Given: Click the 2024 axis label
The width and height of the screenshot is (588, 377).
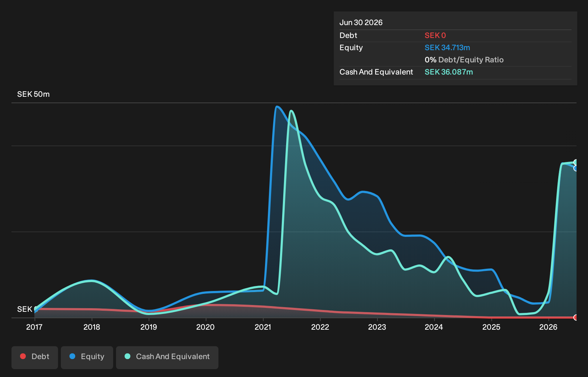Looking at the screenshot, I should (x=434, y=327).
